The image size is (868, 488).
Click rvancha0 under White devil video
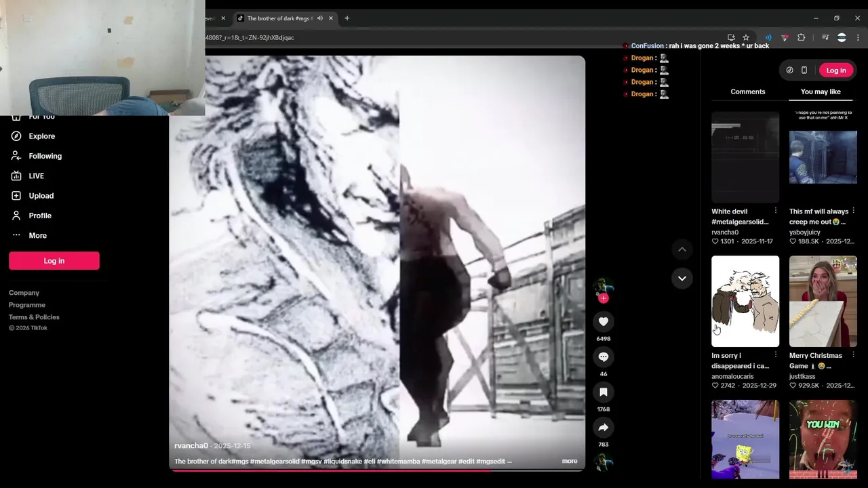(x=725, y=232)
